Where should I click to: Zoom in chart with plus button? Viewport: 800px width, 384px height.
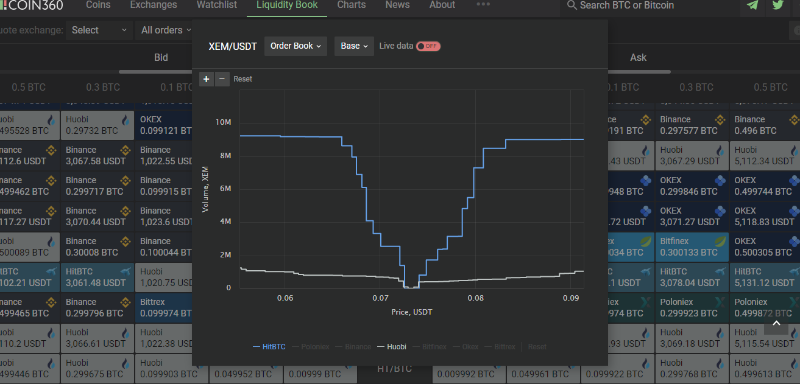(206, 79)
